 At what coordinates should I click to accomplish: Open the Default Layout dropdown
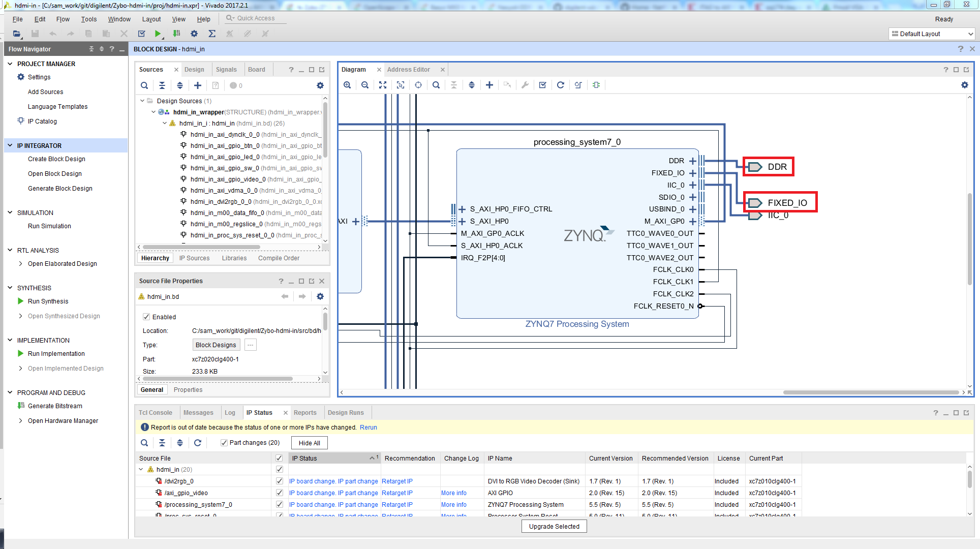pyautogui.click(x=932, y=34)
